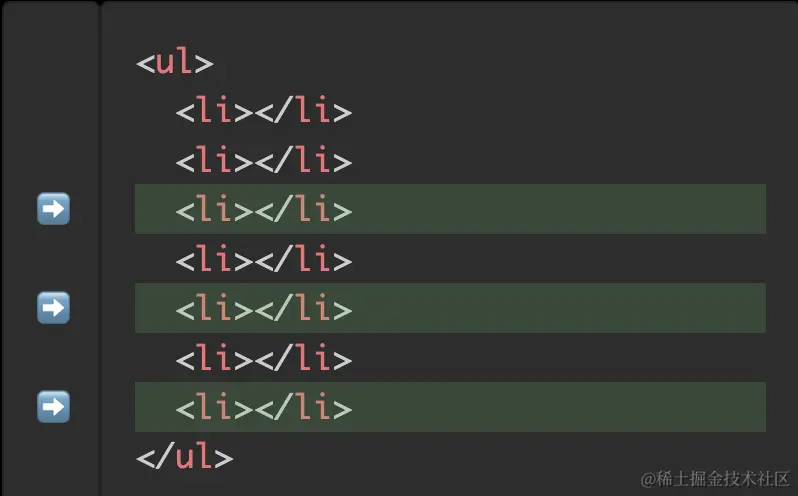Click the opening <ul> tag
The height and width of the screenshot is (496, 798).
175,63
